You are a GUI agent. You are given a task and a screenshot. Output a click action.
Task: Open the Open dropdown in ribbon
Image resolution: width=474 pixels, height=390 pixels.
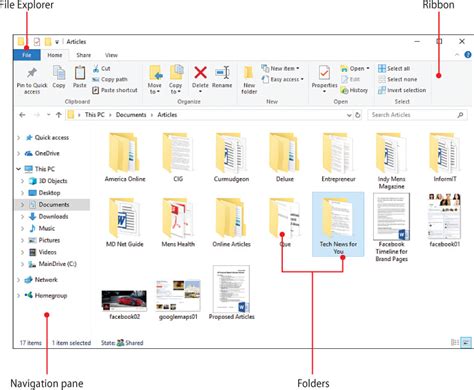click(x=355, y=68)
